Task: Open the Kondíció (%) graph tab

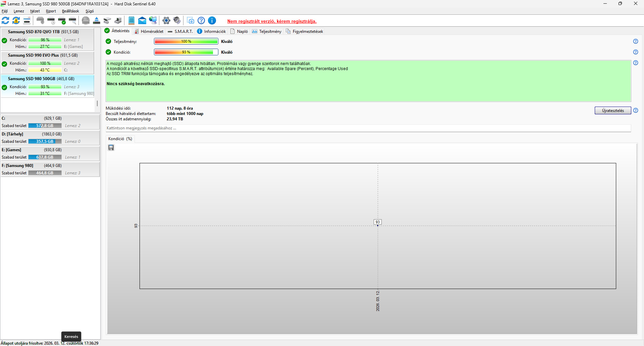Action: [x=120, y=139]
